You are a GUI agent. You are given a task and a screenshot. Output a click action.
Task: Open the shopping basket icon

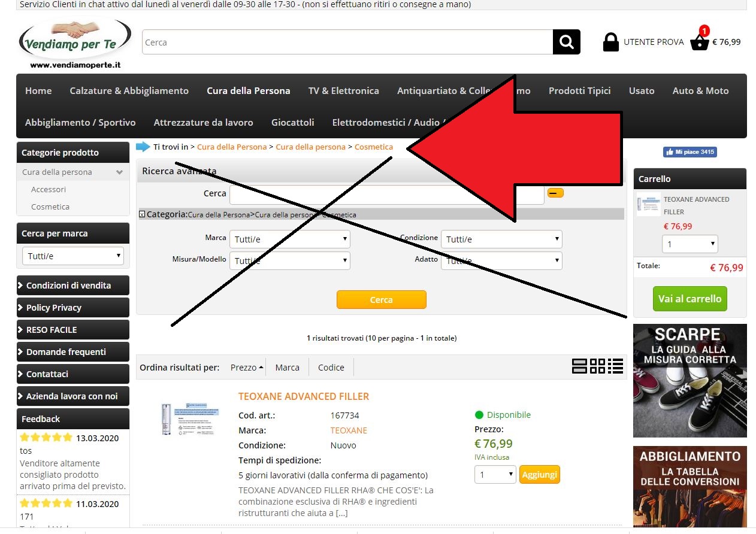(x=699, y=42)
